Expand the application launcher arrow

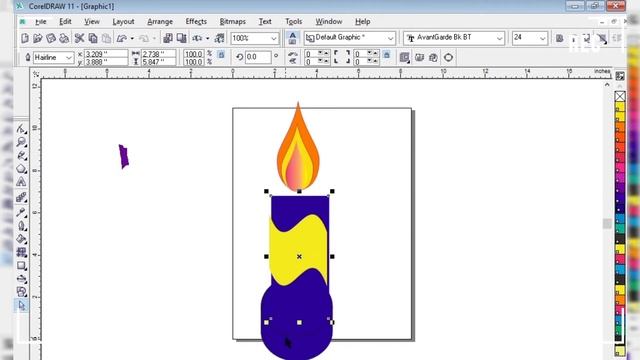(207, 38)
